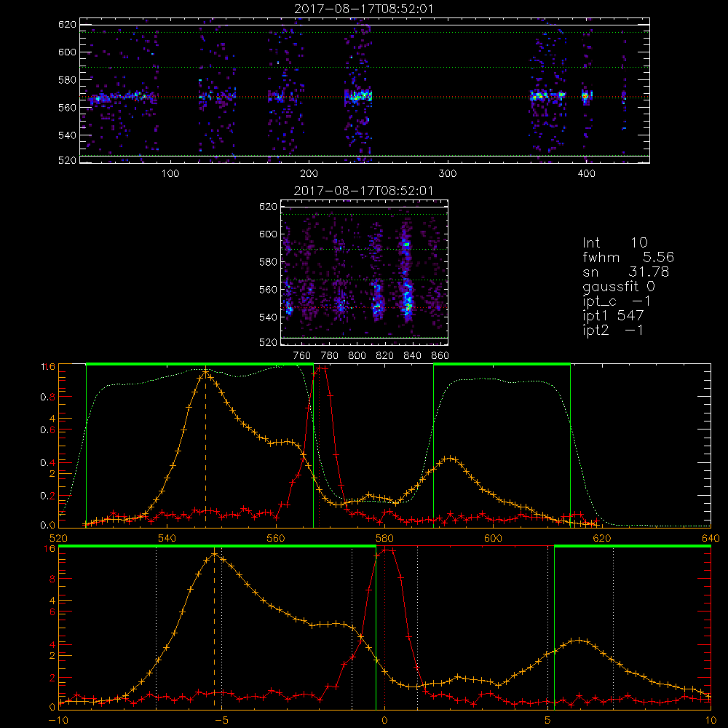Image resolution: width=728 pixels, height=728 pixels.
Task: Click x-axis label 580 of the profile plot
Action: pos(384,538)
